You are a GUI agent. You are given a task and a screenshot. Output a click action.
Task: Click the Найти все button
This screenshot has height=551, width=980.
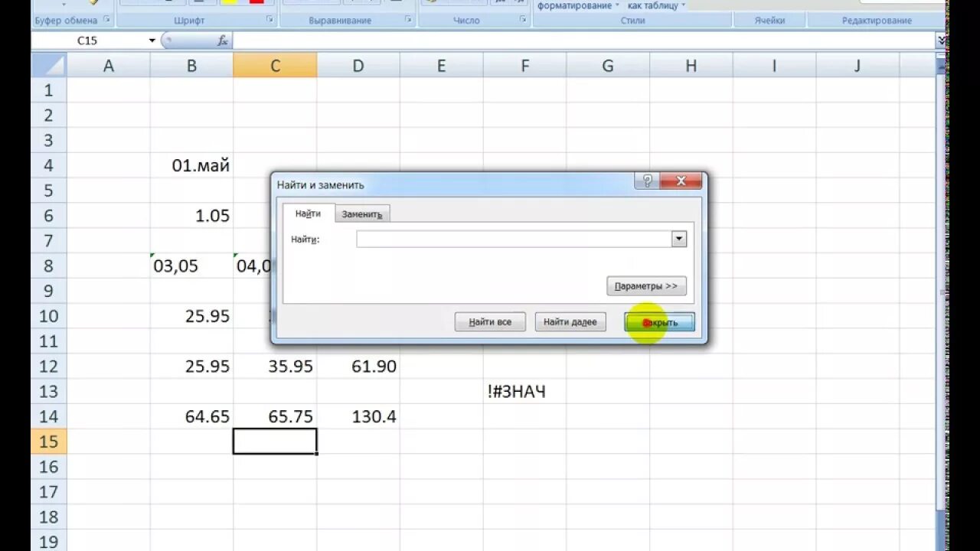490,322
